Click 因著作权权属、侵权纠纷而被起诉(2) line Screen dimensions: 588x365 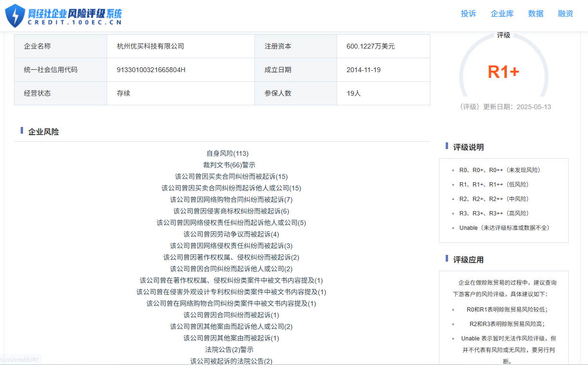click(x=231, y=257)
